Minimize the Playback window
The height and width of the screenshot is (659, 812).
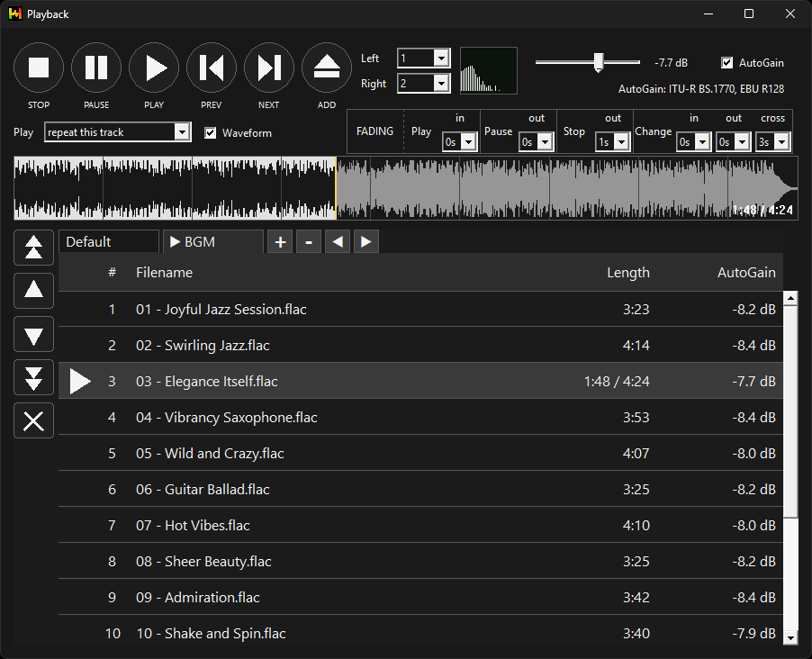coord(708,14)
